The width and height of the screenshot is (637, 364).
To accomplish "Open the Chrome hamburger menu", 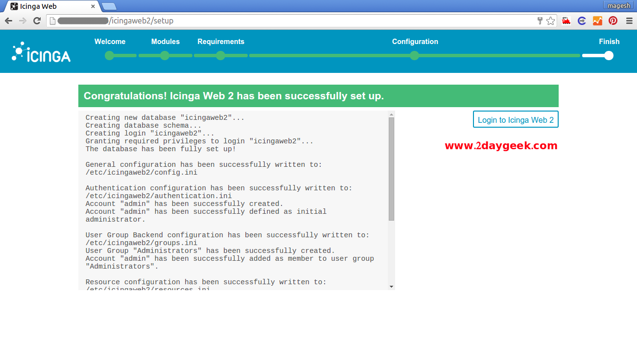I will click(x=629, y=21).
